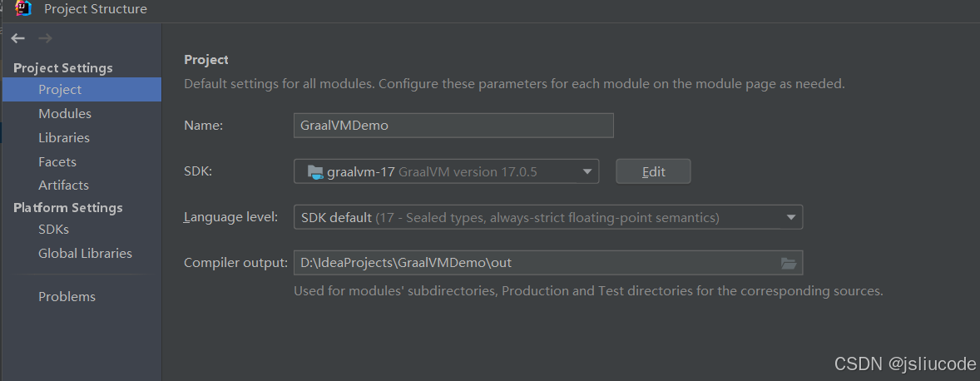Click the back navigation arrow
Viewport: 980px width, 381px height.
(18, 38)
